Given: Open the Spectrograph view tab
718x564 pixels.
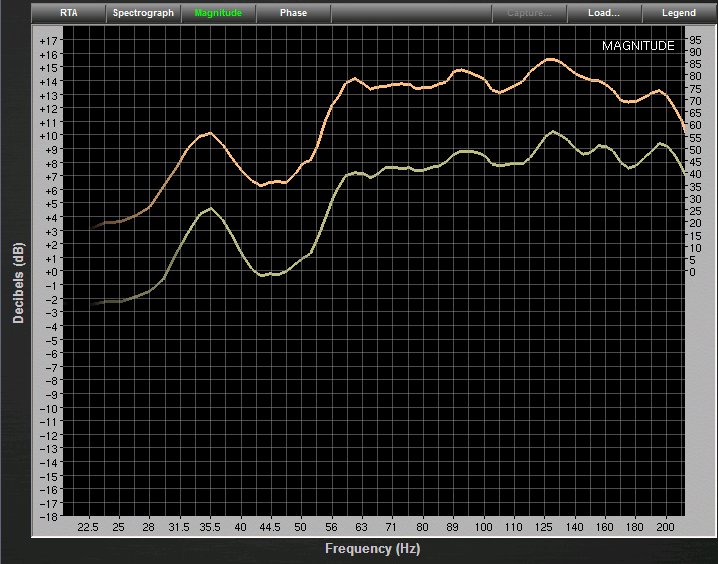Looking at the screenshot, I should click(143, 13).
